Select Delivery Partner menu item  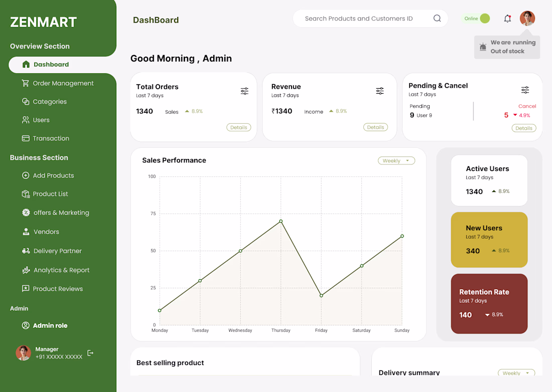[57, 251]
